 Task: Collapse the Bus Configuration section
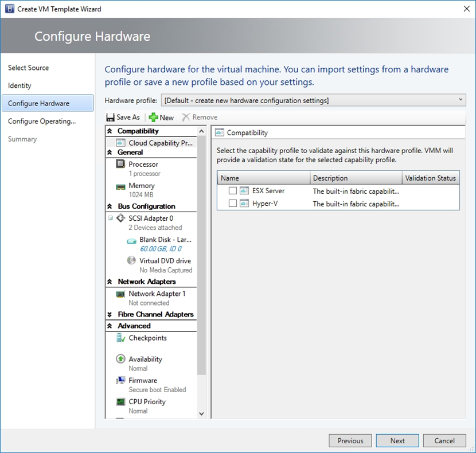(110, 206)
